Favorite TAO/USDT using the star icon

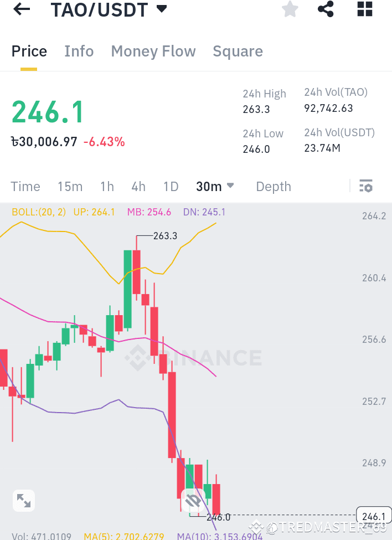290,9
